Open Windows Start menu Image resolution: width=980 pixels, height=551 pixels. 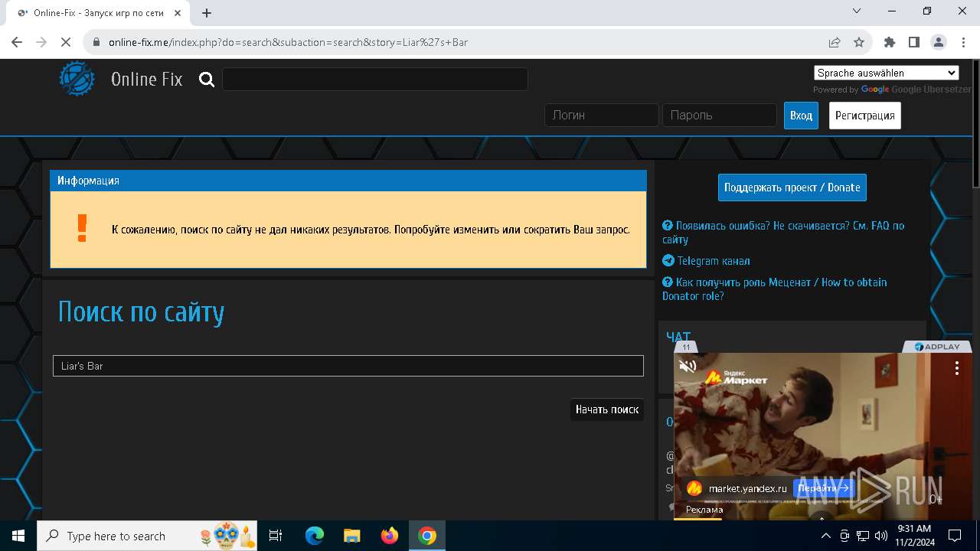pos(18,536)
